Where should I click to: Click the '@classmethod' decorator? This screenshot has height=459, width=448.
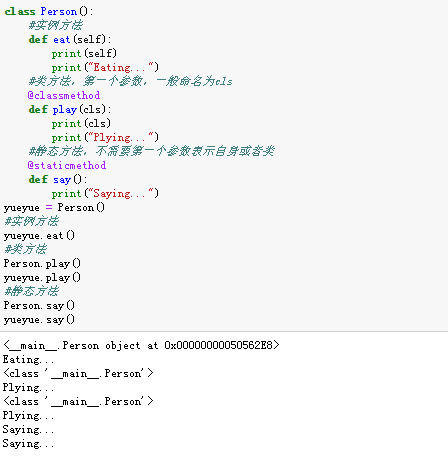(x=64, y=95)
